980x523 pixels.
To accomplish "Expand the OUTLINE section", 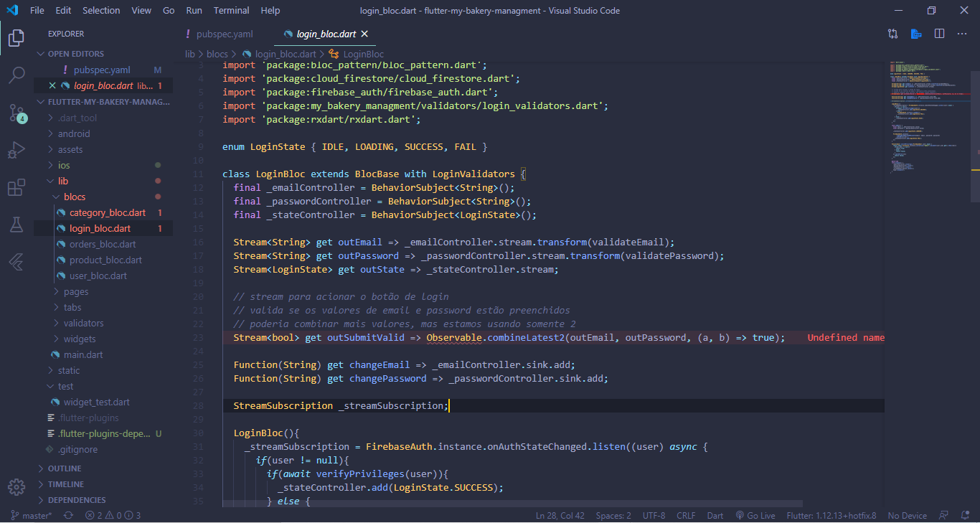I will 63,468.
